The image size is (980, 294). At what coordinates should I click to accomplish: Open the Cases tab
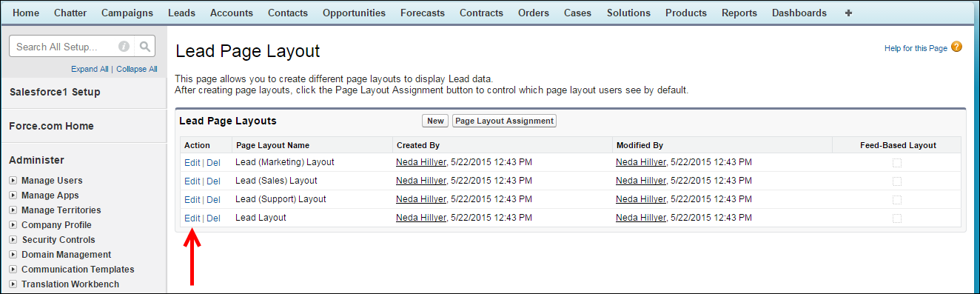point(578,13)
